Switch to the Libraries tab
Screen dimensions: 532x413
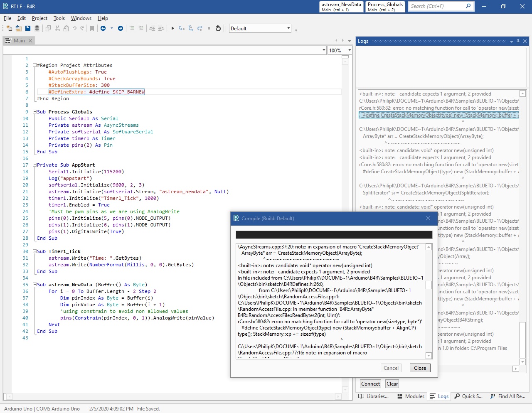pyautogui.click(x=374, y=396)
